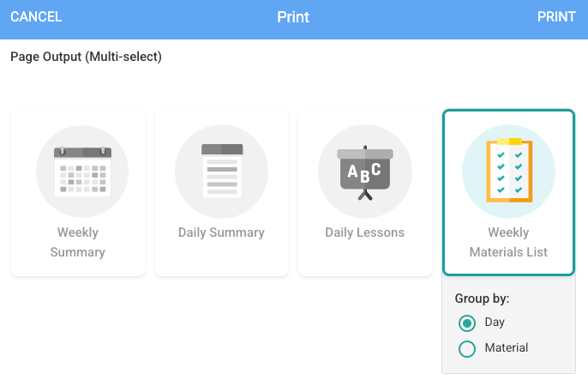Viewport: 588px width, 386px height.
Task: Click the Daily Lessons ABC board icon
Action: tap(364, 172)
